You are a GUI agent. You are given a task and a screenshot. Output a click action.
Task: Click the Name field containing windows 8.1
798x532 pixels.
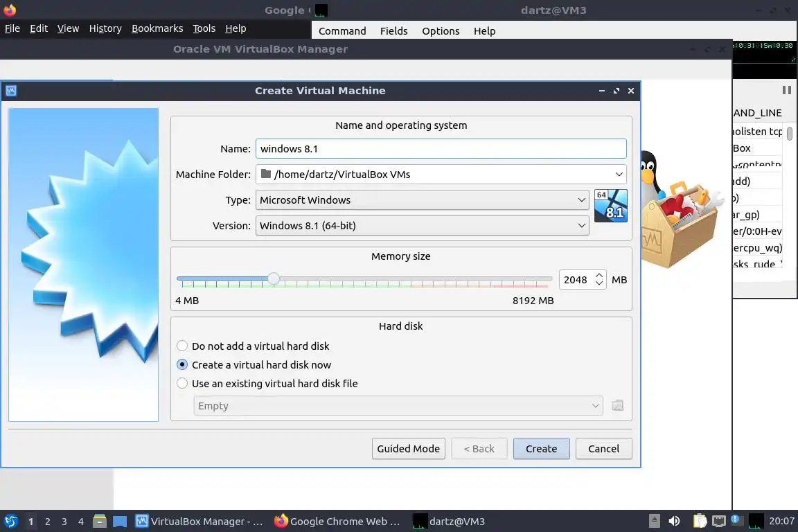tap(441, 149)
